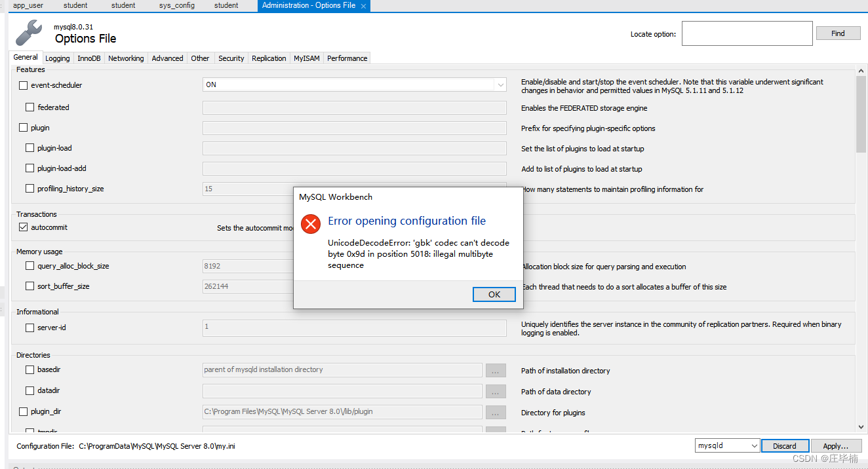Click the UnicodeDecodeError message text
This screenshot has height=469, width=868.
(x=418, y=254)
